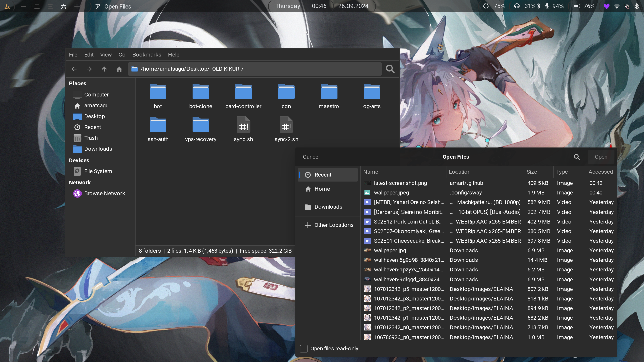Click the go up directory arrow
Screen dimensions: 644x362
[104, 69]
